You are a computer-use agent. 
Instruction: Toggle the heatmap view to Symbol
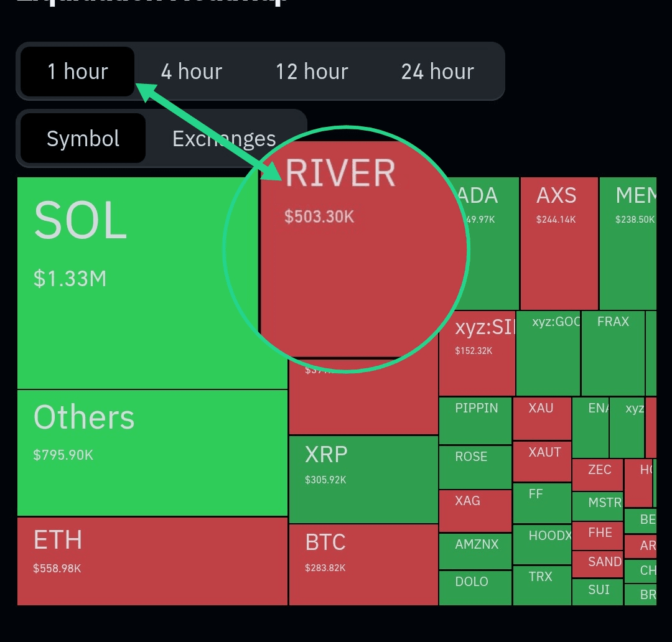point(83,138)
